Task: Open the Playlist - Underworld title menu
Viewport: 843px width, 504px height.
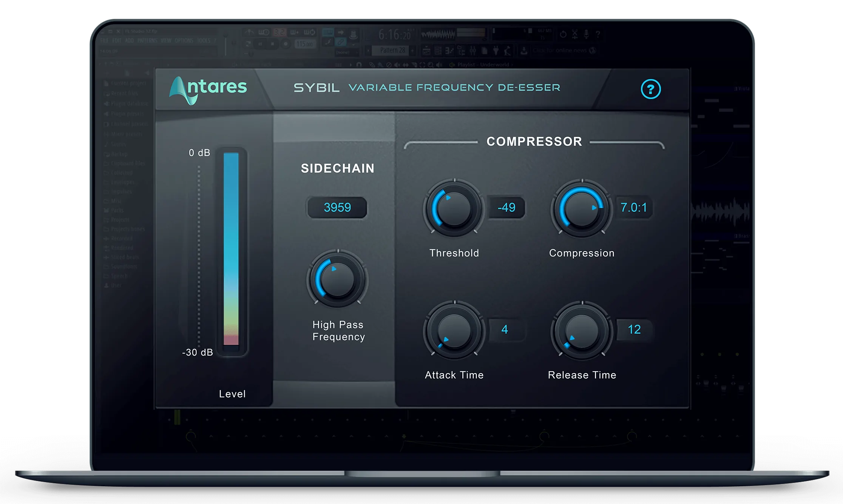Action: click(483, 65)
